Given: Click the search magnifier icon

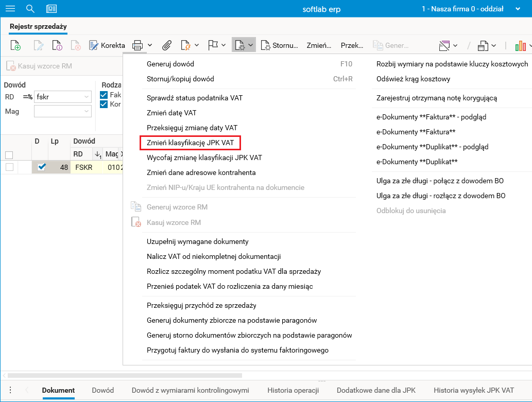Looking at the screenshot, I should coord(30,9).
